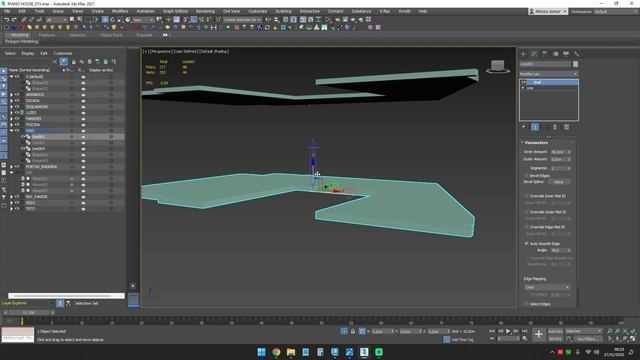Open File Explorer from the taskbar
640x360 pixels.
coord(291,352)
